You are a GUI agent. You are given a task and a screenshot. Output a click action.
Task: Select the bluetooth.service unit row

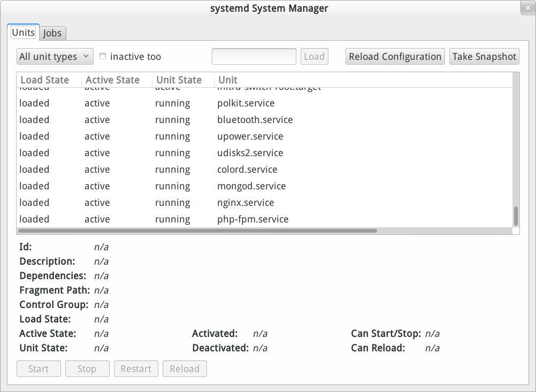pos(255,119)
